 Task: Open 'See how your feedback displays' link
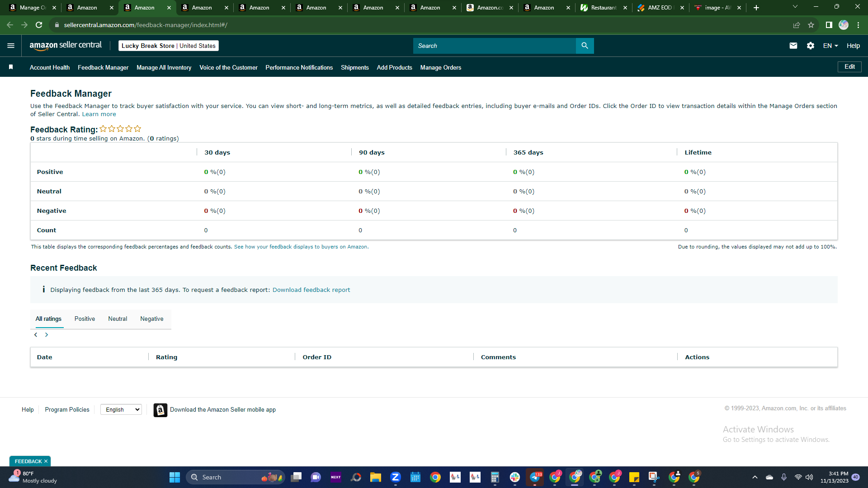click(301, 247)
